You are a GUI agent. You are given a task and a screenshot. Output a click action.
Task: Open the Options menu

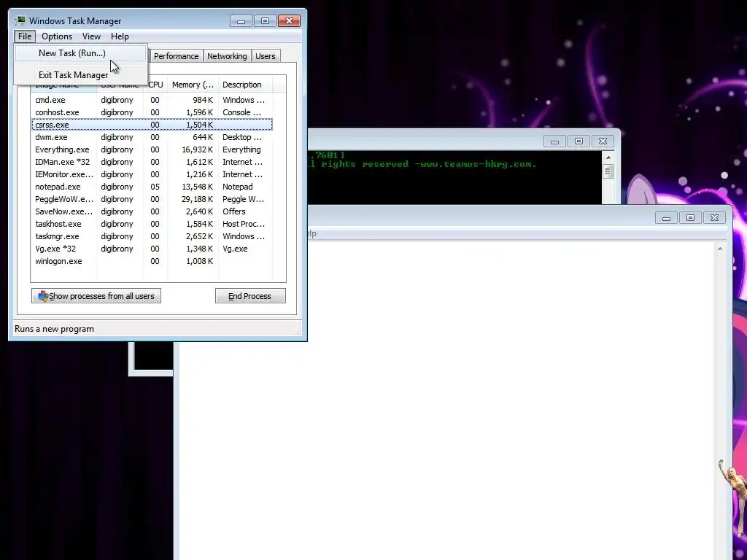tap(57, 36)
